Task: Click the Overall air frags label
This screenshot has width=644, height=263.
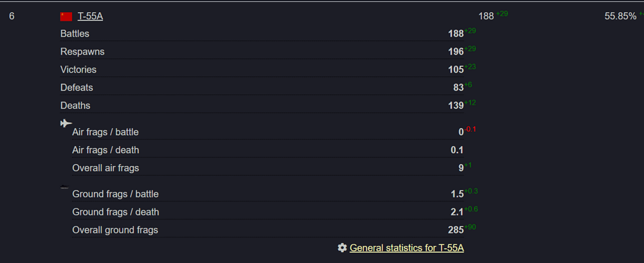Action: [x=106, y=168]
